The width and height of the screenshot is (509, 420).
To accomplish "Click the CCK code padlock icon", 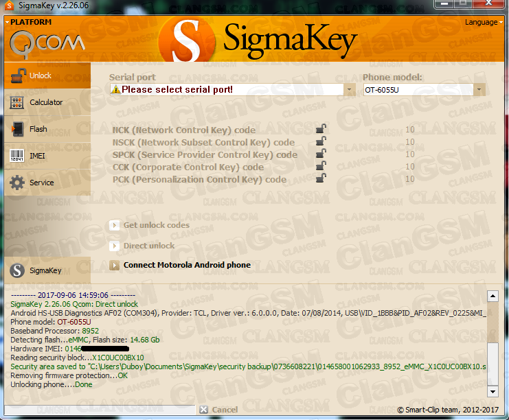I will click(x=321, y=165).
